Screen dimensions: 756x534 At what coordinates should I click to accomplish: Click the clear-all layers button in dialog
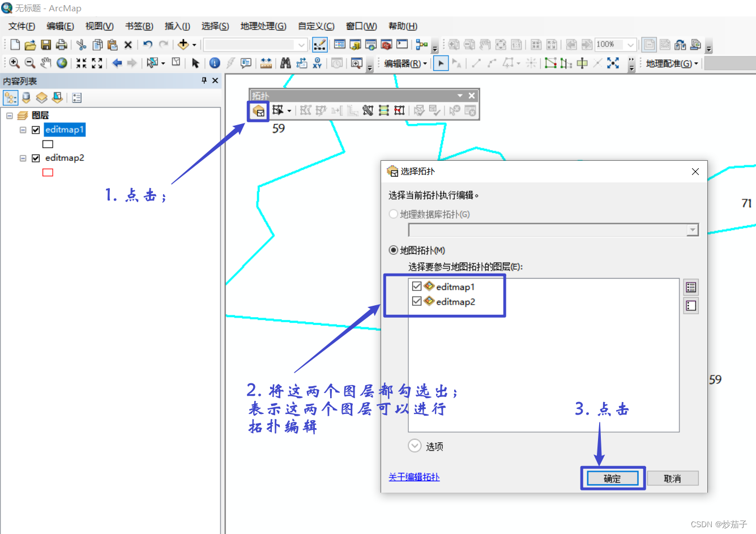pyautogui.click(x=691, y=306)
